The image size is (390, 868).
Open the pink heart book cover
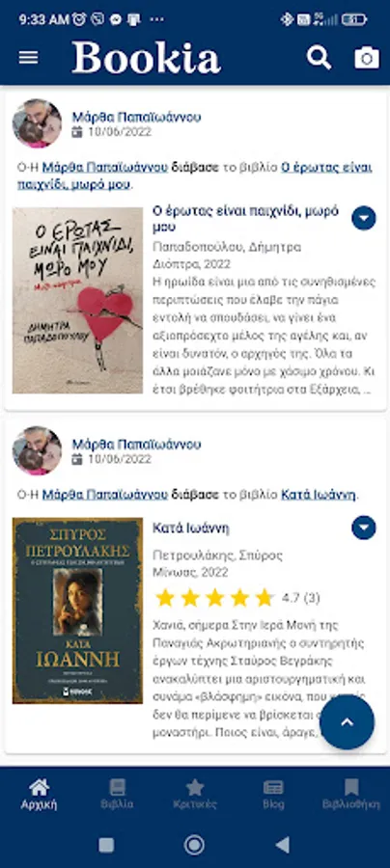(x=77, y=300)
